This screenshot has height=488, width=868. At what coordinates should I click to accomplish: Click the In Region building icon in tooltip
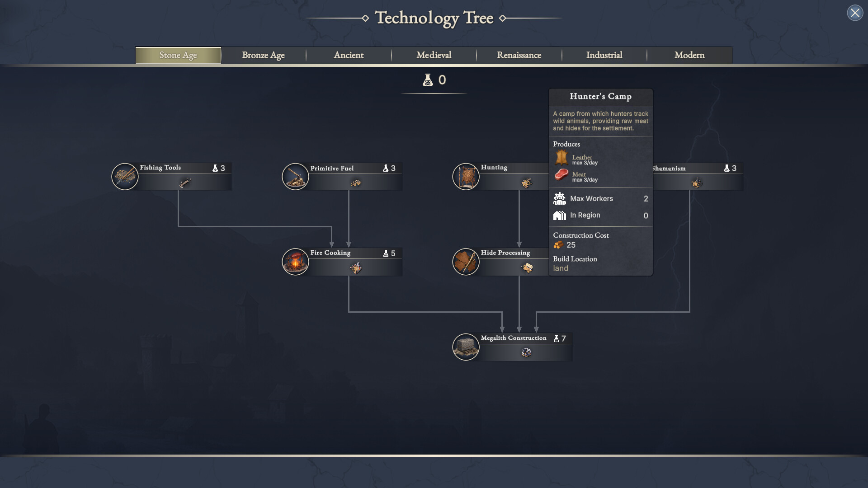coord(560,215)
